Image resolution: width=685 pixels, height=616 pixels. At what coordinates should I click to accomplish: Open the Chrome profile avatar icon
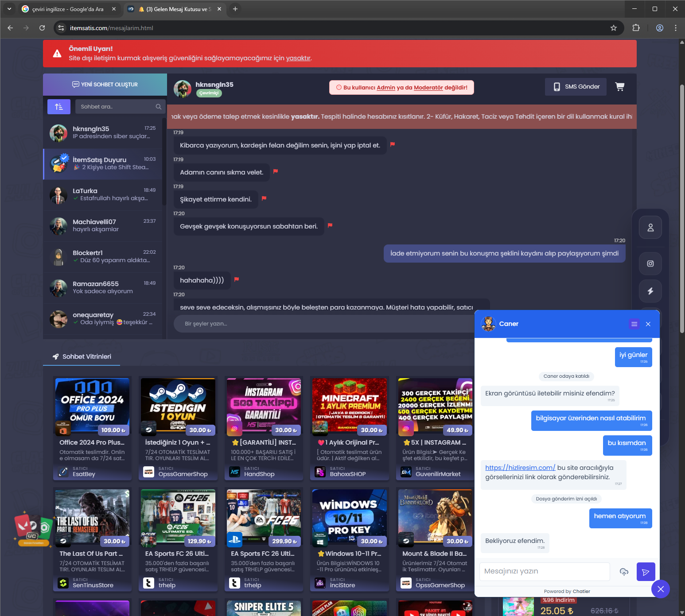click(660, 28)
